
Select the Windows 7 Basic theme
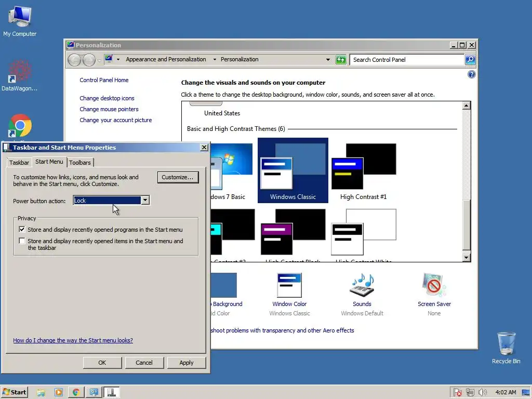click(x=231, y=170)
